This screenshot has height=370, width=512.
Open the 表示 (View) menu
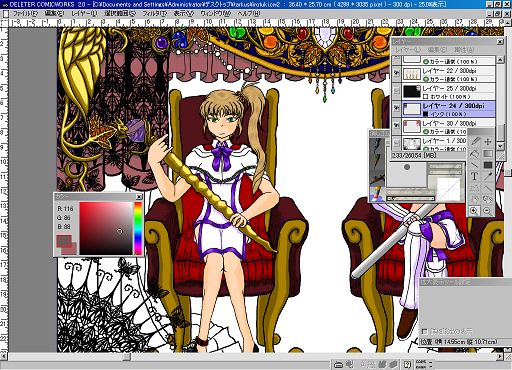(x=184, y=14)
